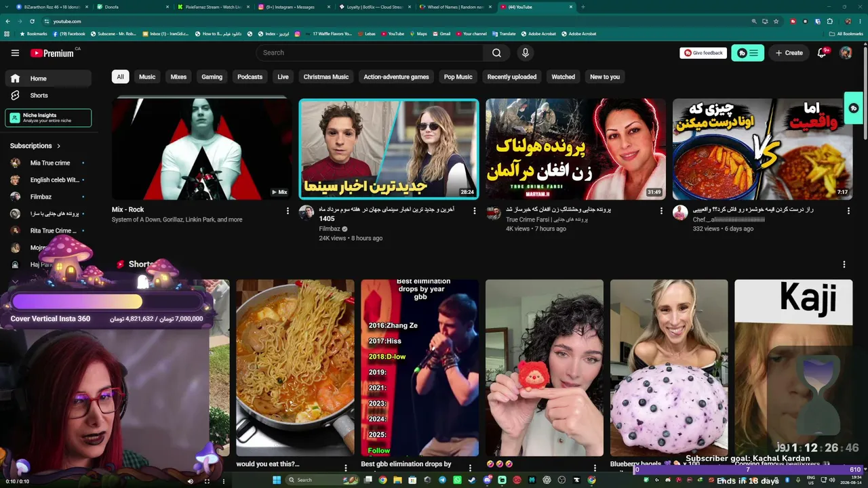Select the Podcasts filter chip
Screen dimensions: 868x488
250,77
